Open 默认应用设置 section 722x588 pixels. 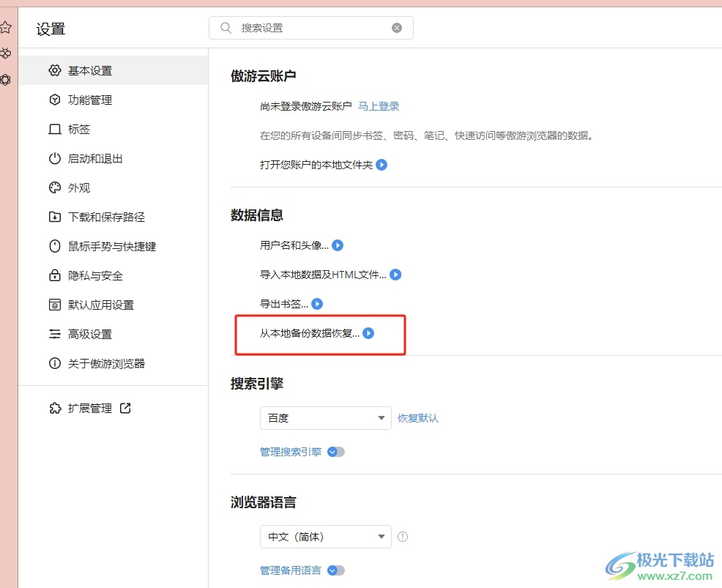(x=113, y=305)
